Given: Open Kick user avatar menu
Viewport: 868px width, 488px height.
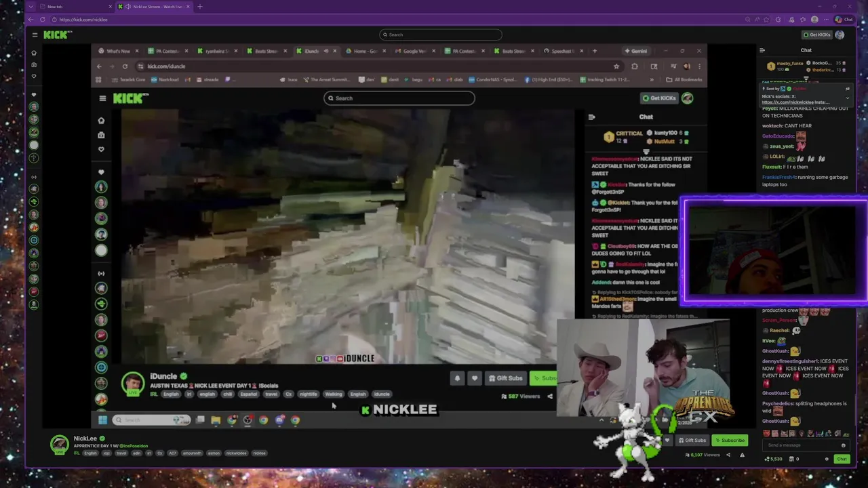Looking at the screenshot, I should point(840,35).
